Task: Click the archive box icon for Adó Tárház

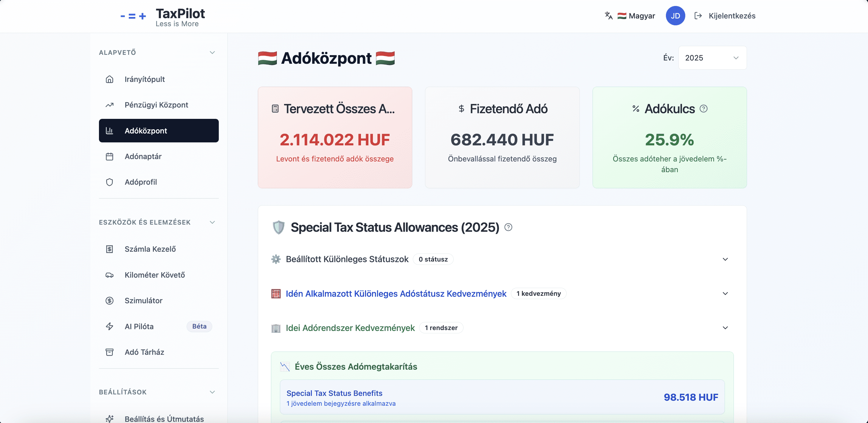Action: [x=109, y=352]
